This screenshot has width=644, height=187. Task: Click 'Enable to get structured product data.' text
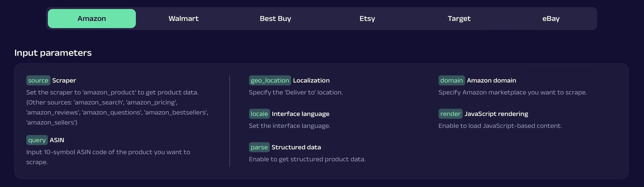point(307,159)
